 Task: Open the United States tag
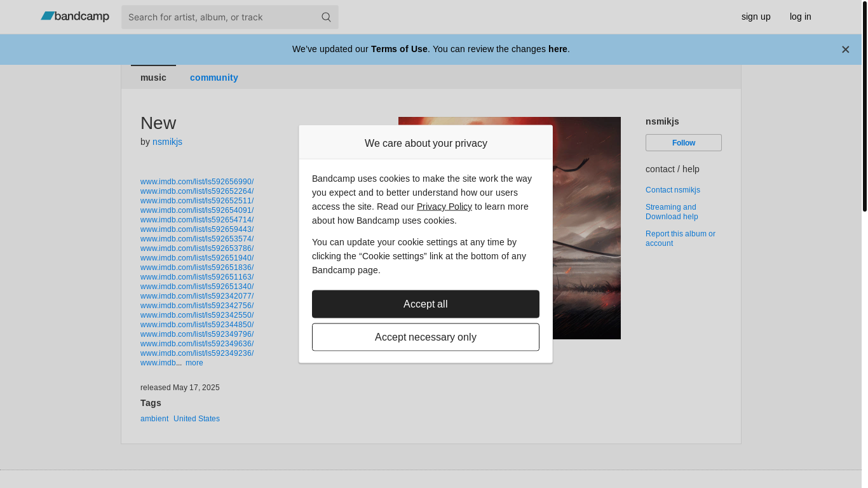point(196,419)
